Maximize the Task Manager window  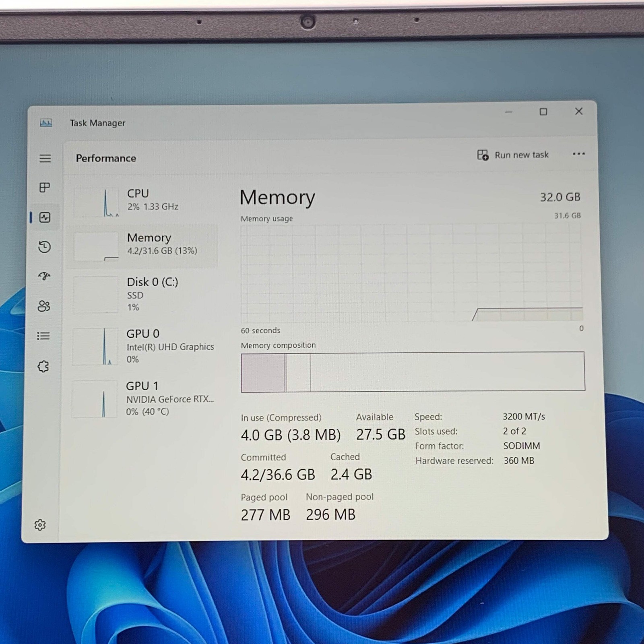coord(543,112)
